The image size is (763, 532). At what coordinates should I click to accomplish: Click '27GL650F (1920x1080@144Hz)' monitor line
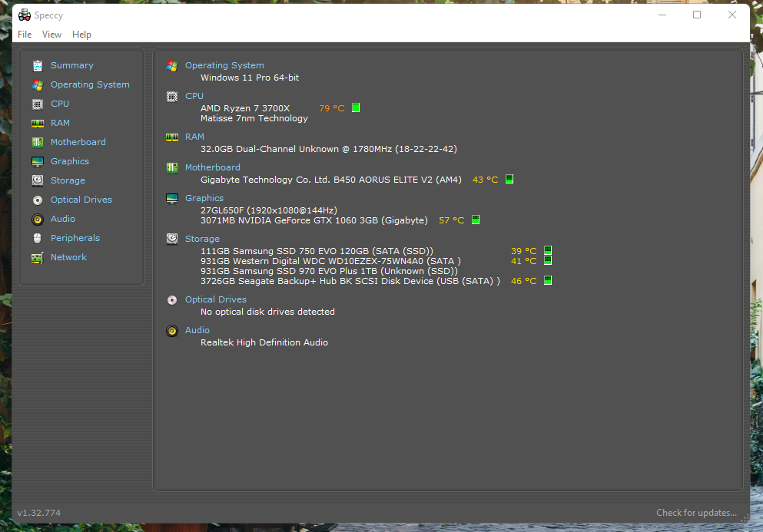click(x=269, y=210)
